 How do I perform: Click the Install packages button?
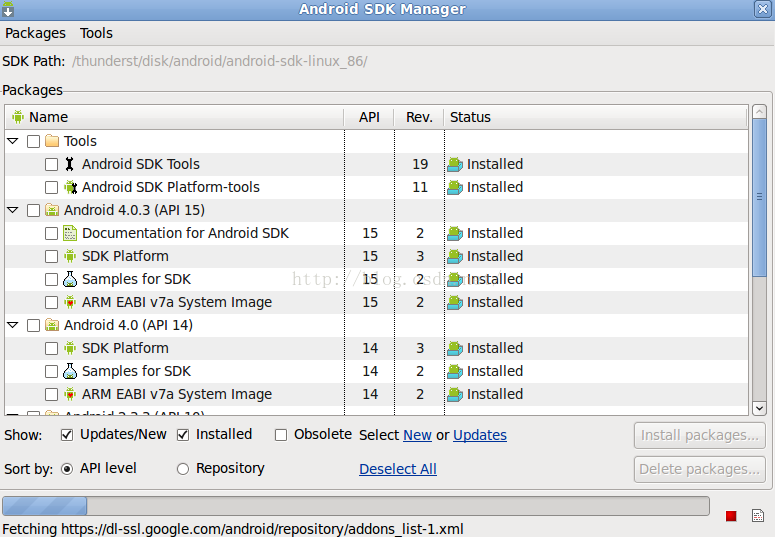point(699,435)
